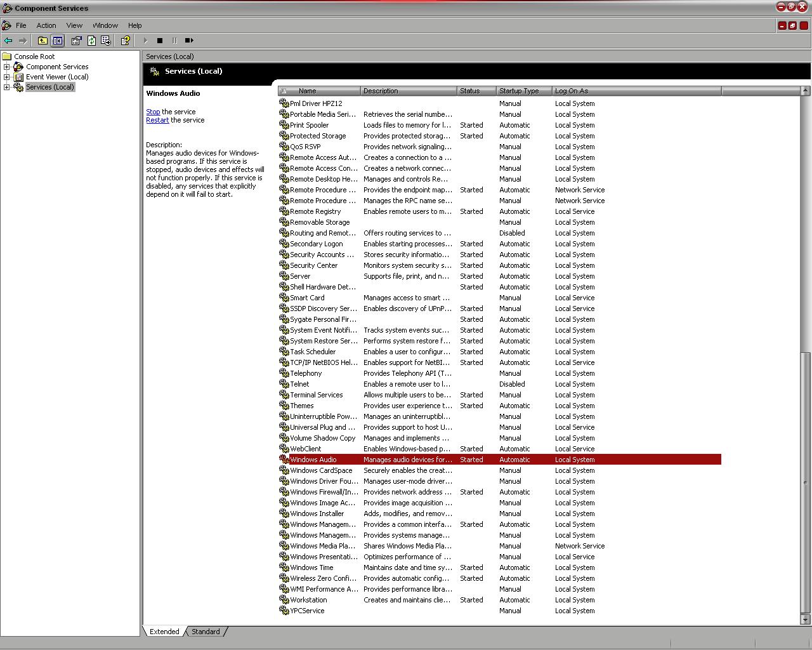The width and height of the screenshot is (812, 650).
Task: Click the gear icon of Telnet service
Action: 284,384
